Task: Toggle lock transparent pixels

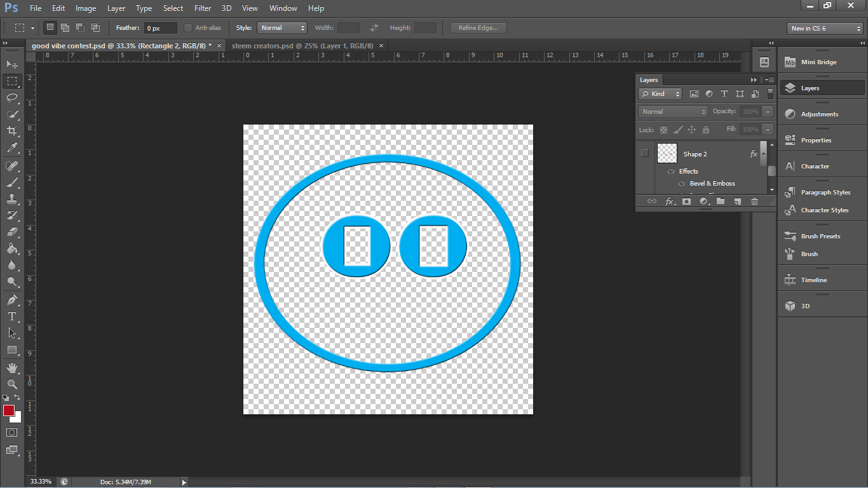Action: click(x=664, y=130)
